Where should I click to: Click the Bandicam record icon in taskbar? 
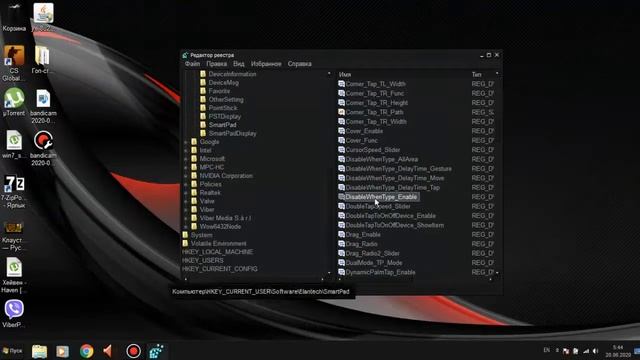click(133, 351)
